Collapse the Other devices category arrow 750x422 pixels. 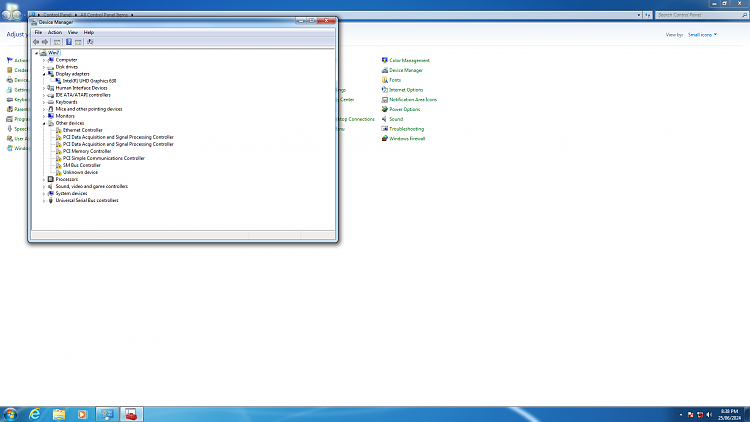point(44,123)
